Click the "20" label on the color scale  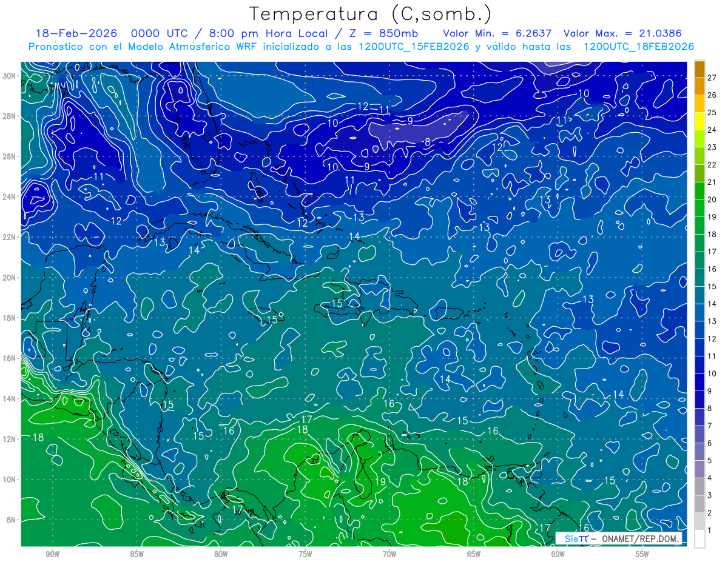click(x=712, y=199)
